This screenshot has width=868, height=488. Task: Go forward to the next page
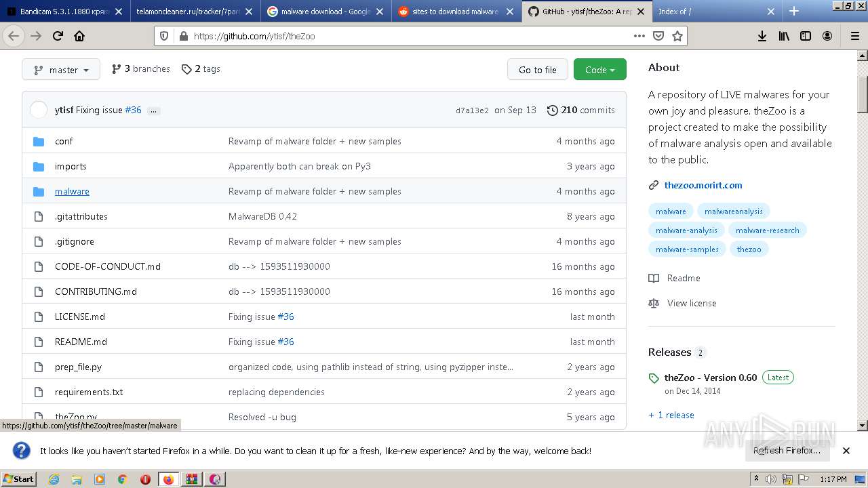(36, 36)
